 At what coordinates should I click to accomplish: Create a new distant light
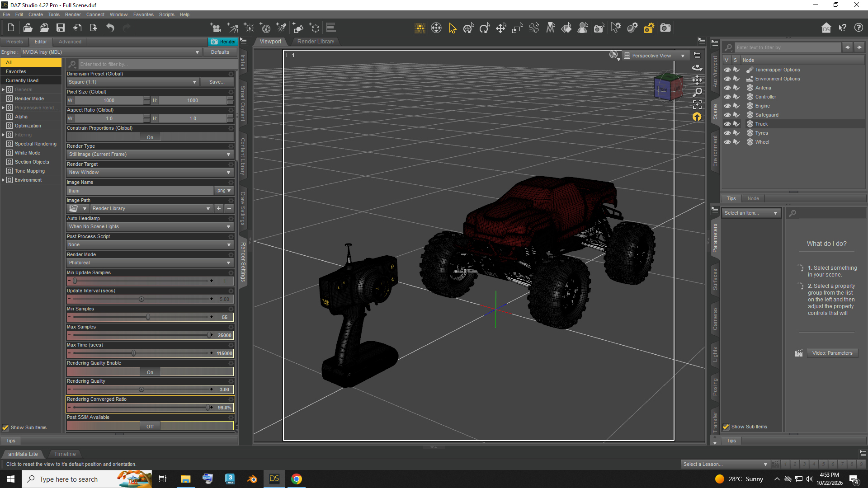(x=232, y=28)
